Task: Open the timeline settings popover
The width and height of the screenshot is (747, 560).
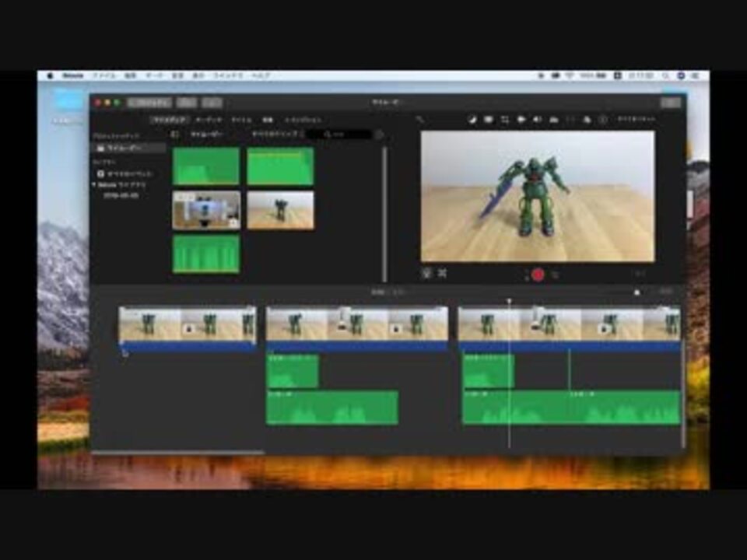Action: click(x=665, y=292)
